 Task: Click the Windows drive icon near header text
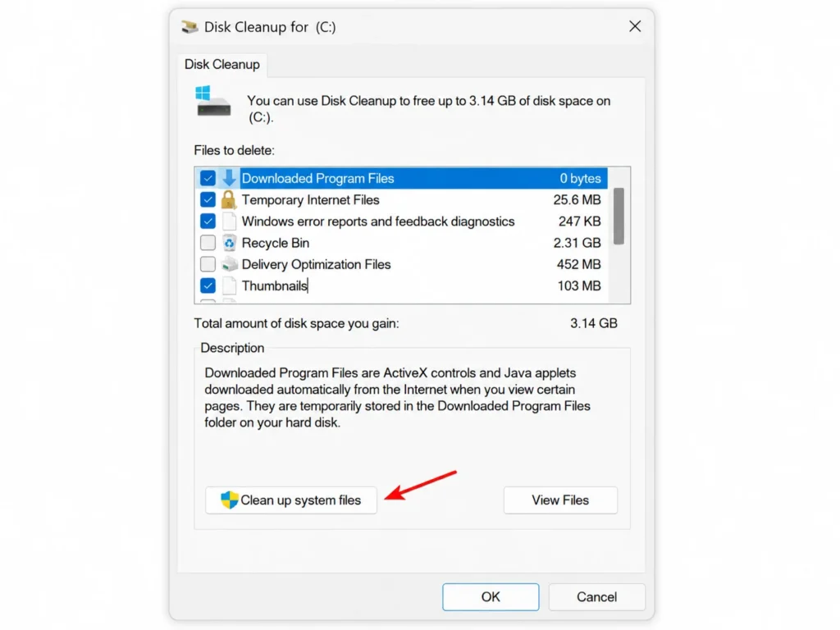(x=213, y=101)
